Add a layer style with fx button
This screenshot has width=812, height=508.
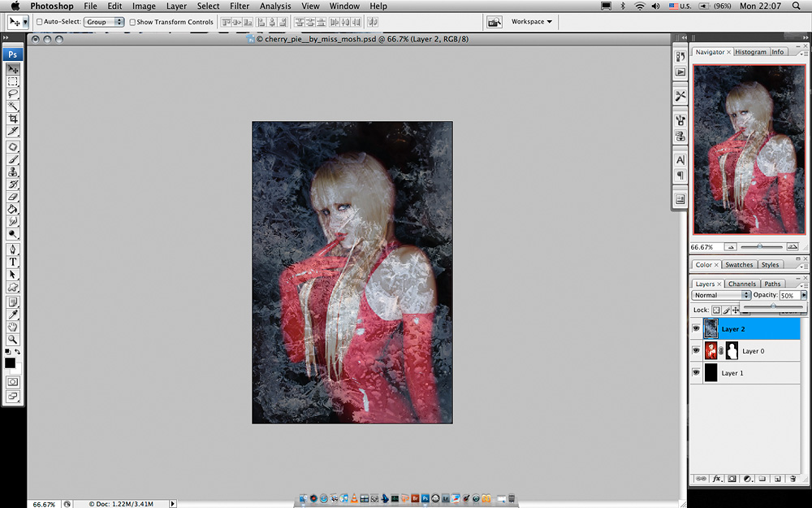717,479
